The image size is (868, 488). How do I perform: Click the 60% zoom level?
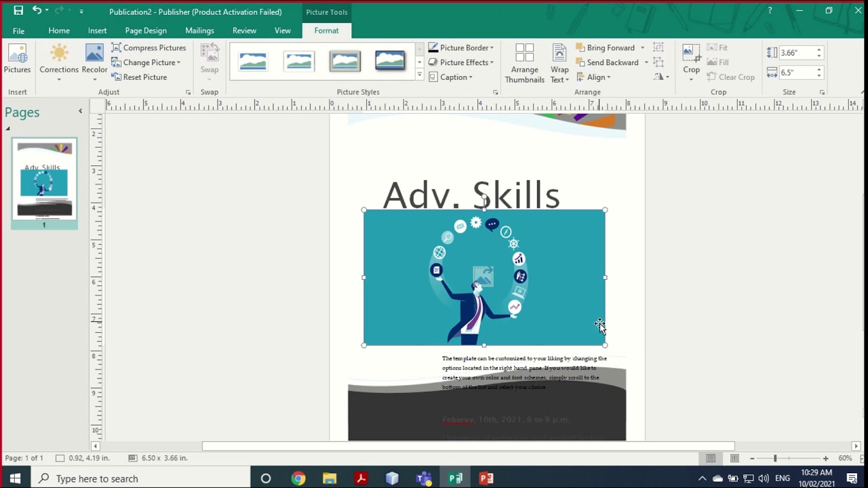point(845,458)
